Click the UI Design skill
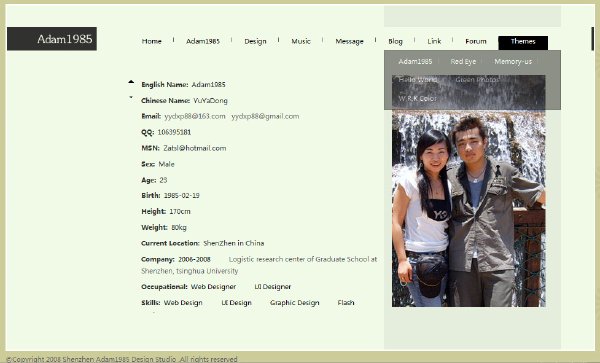The image size is (600, 363). 236,303
